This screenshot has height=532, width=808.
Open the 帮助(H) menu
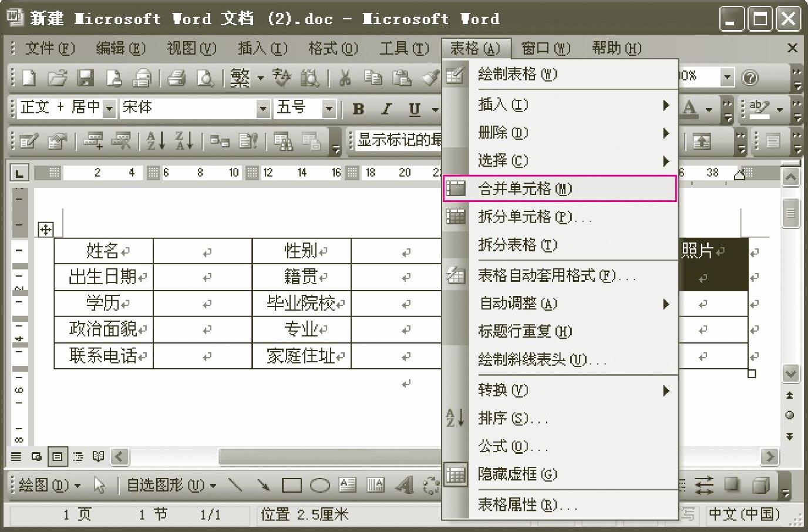tap(617, 48)
